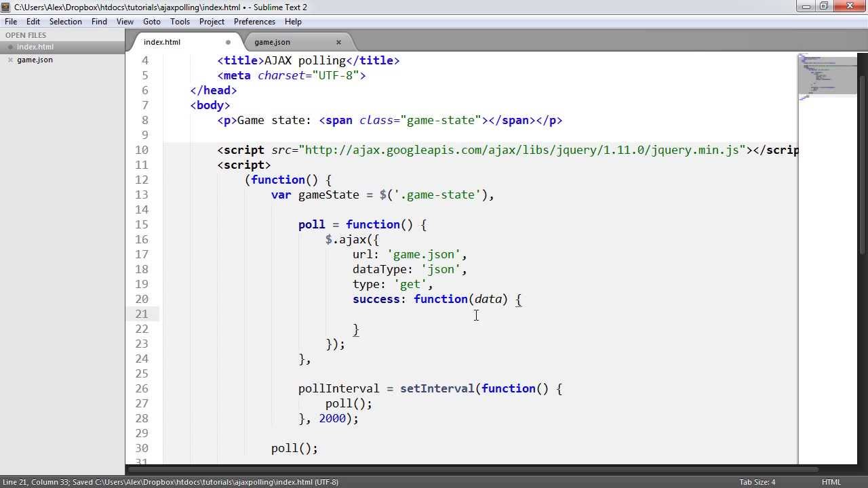Click line number 15 in the gutter
868x488 pixels.
142,224
